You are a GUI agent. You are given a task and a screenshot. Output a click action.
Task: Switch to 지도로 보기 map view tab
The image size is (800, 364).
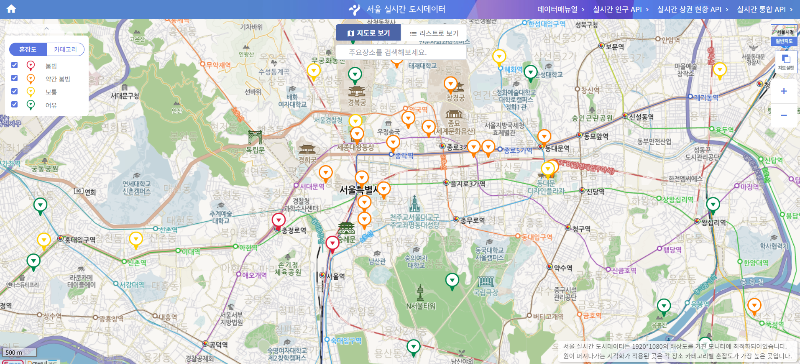click(x=368, y=33)
